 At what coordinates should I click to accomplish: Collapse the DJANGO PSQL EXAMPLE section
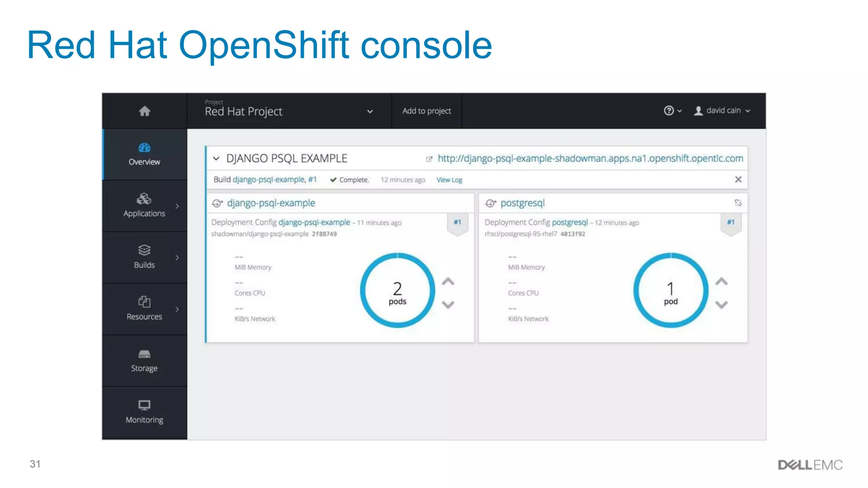coord(216,158)
